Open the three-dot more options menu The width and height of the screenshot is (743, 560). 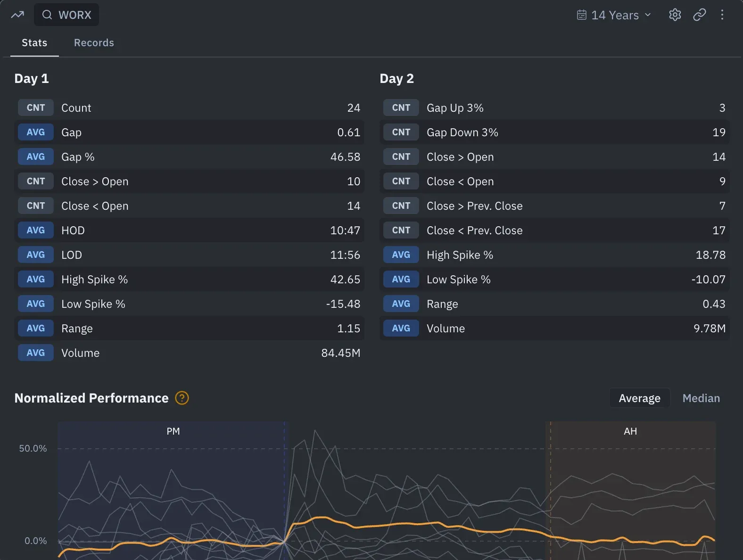[x=722, y=15]
